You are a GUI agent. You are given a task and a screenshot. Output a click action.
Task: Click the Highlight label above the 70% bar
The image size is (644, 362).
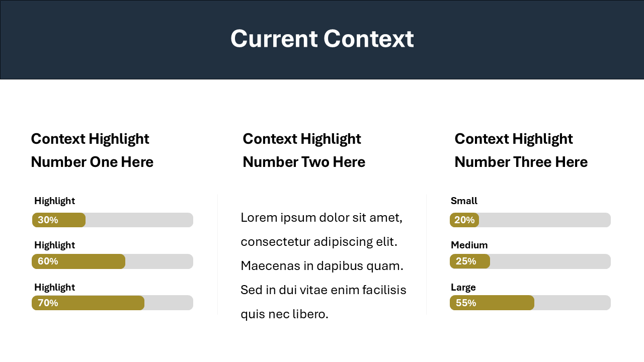54,288
